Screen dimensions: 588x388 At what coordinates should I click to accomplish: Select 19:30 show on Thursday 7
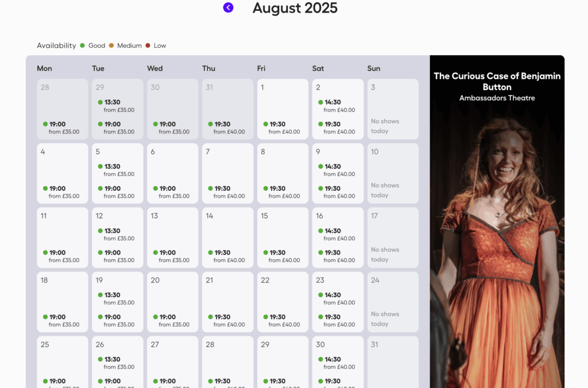coord(226,192)
